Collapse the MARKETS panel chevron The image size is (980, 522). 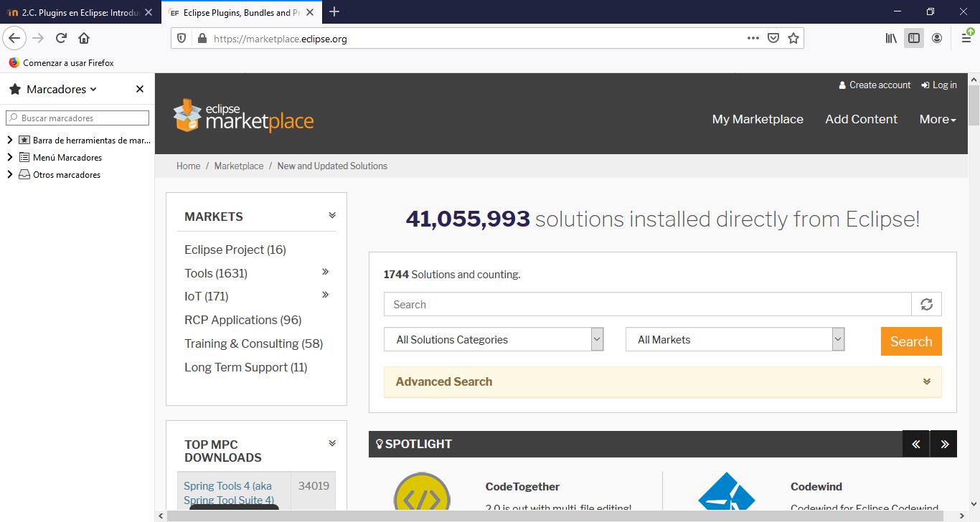(332, 215)
